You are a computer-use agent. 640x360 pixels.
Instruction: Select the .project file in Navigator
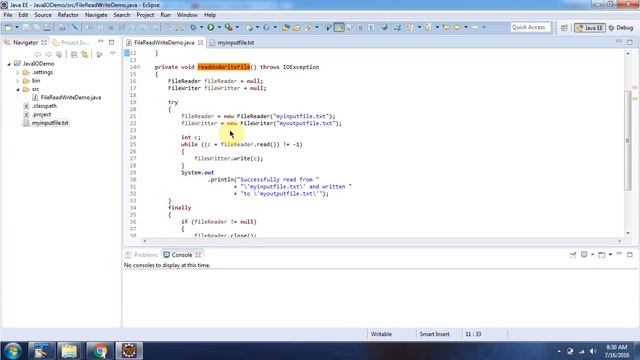click(41, 115)
